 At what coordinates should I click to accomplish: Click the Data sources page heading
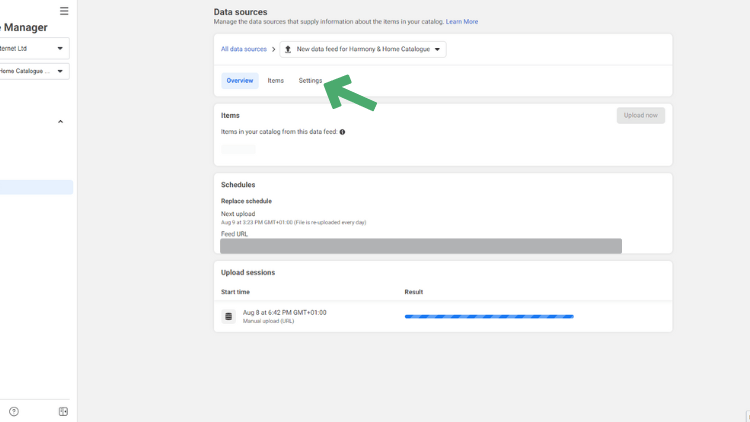coord(241,12)
